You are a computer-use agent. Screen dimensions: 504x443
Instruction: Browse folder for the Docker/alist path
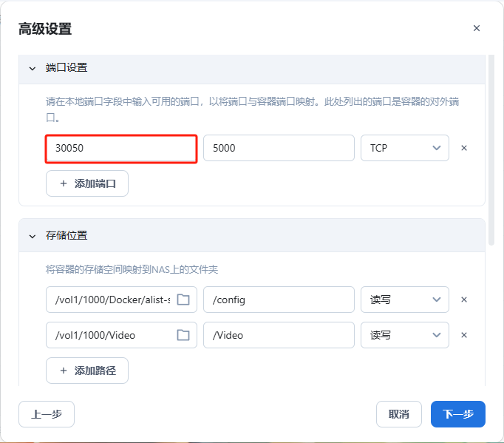183,300
